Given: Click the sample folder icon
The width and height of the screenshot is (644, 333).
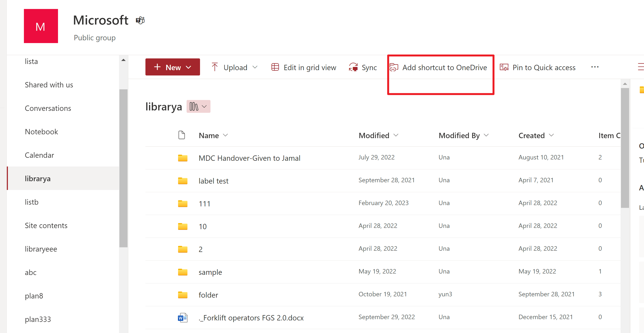Looking at the screenshot, I should (x=183, y=272).
